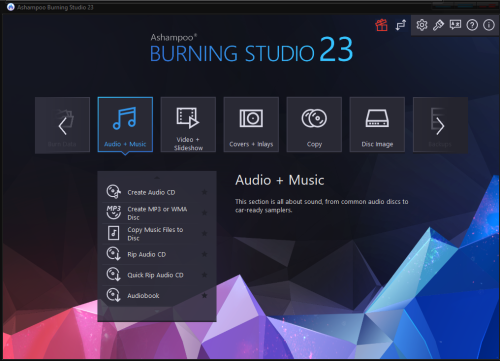Click the MP3 icon beside Create MP3 or WMA Disc
Image resolution: width=500 pixels, height=361 pixels.
pos(113,212)
